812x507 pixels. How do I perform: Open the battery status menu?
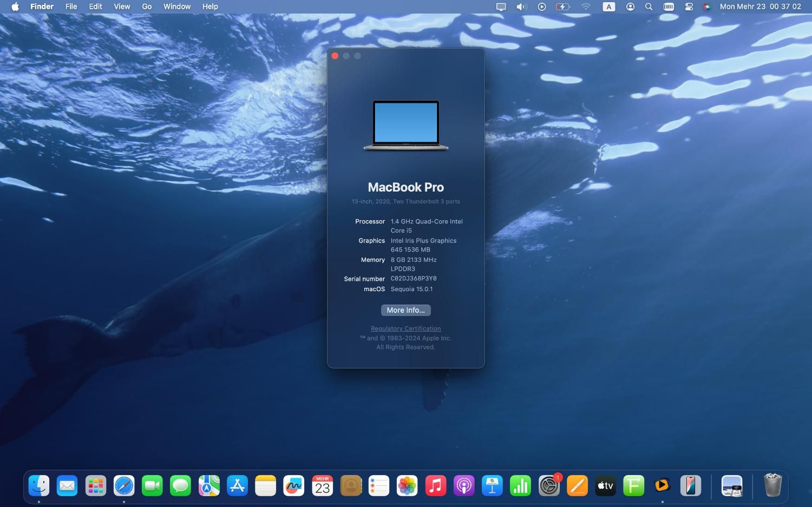tap(563, 6)
